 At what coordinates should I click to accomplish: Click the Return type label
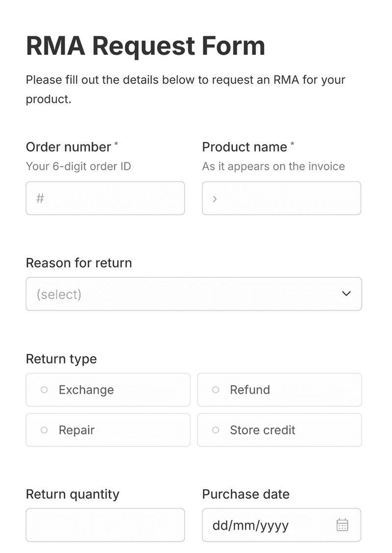coord(61,359)
